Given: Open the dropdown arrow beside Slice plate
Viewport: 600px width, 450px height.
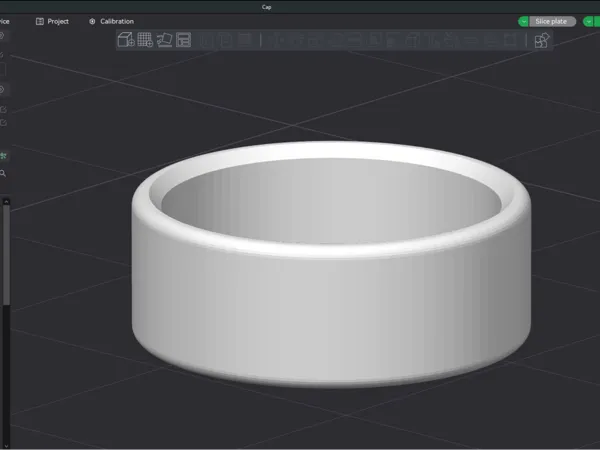Looking at the screenshot, I should click(x=523, y=22).
